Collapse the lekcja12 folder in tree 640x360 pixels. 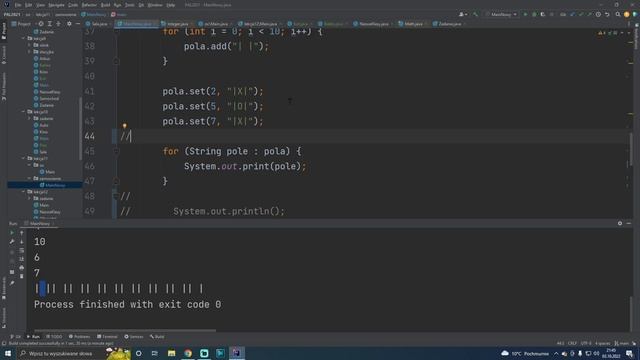pos(23,191)
